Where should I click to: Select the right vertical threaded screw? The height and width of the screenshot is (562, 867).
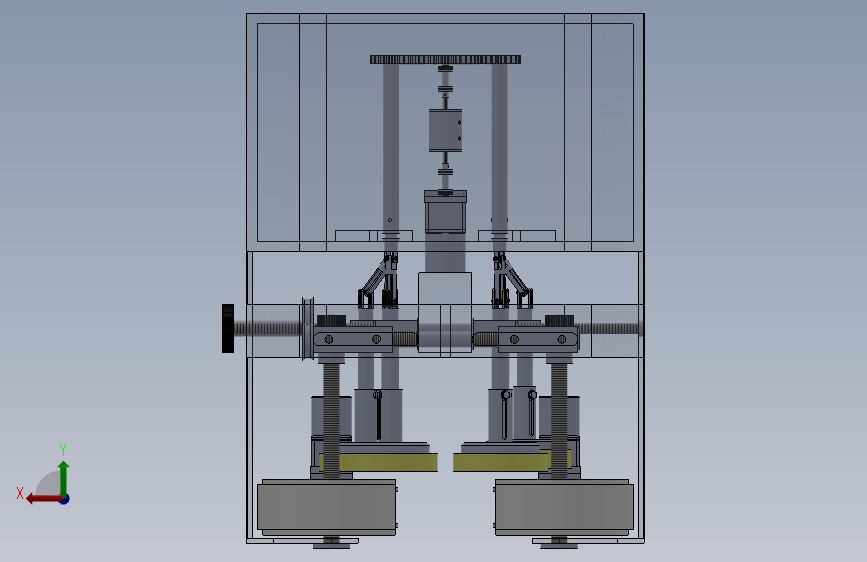559,420
